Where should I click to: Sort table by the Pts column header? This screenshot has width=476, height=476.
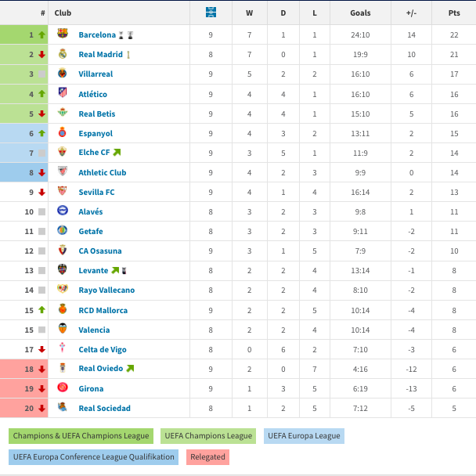point(454,13)
